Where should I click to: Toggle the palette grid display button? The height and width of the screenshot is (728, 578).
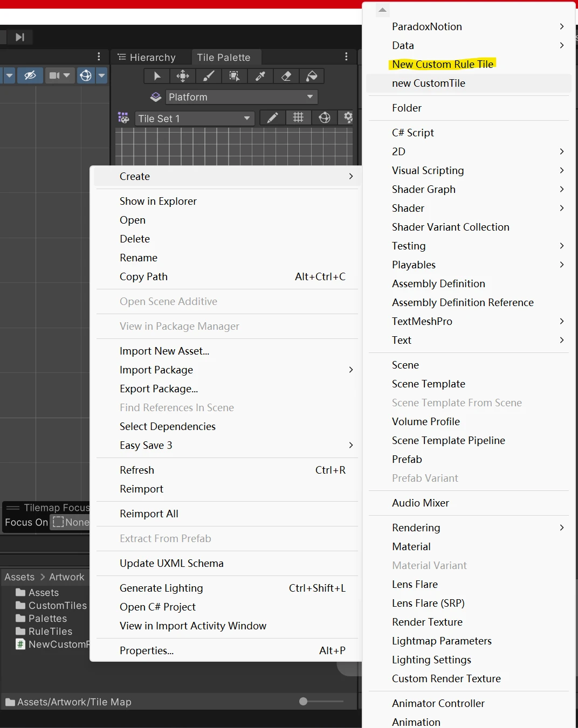298,117
